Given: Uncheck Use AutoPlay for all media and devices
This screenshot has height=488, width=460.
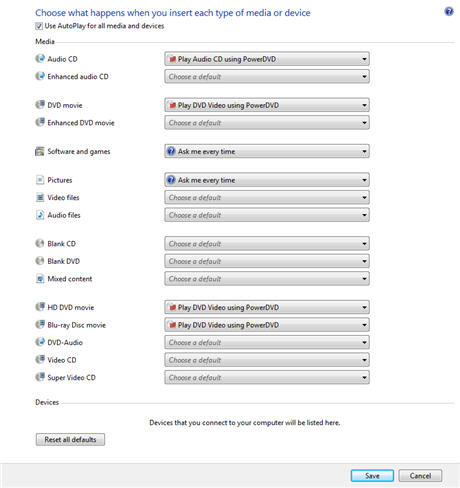Looking at the screenshot, I should pos(39,26).
